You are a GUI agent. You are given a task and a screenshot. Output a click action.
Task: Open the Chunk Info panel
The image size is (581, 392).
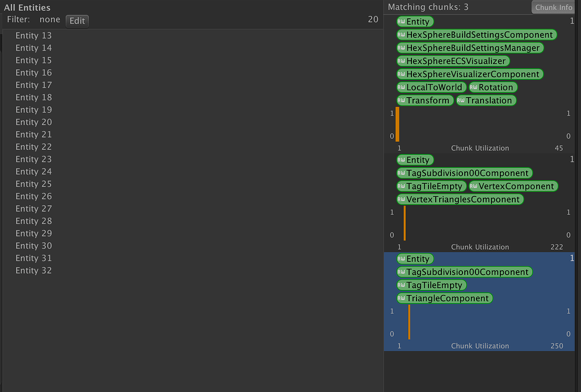(553, 7)
